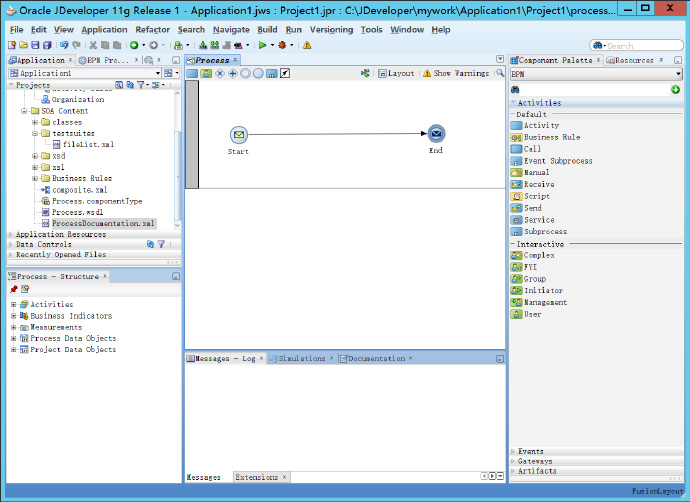Click the Layout button in Process toolbar

click(396, 73)
